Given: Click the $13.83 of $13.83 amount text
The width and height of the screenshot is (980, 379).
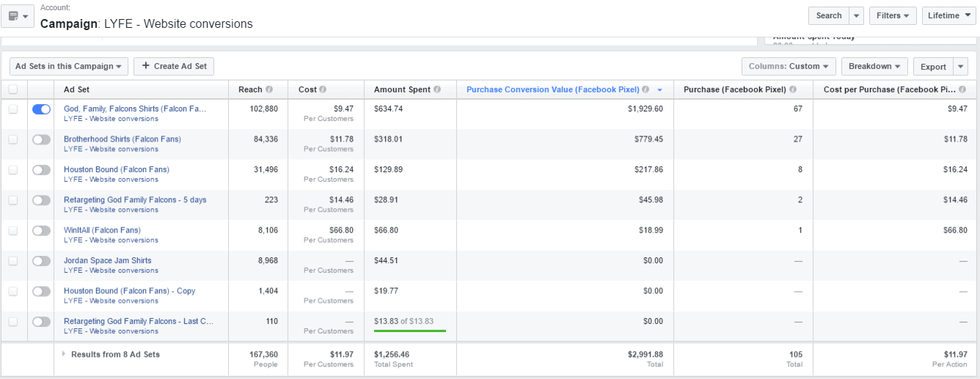Looking at the screenshot, I should pos(403,321).
